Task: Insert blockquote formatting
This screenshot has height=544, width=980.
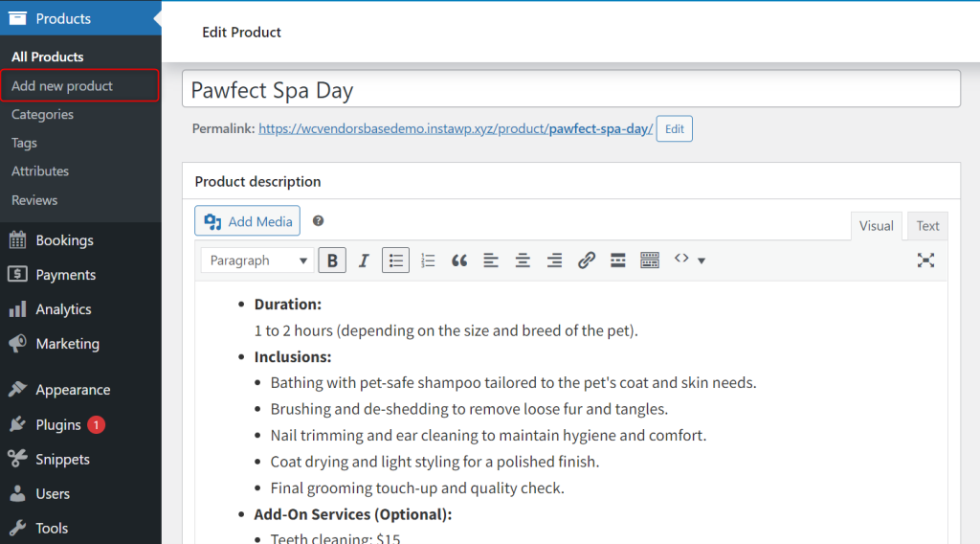Action: pos(459,261)
